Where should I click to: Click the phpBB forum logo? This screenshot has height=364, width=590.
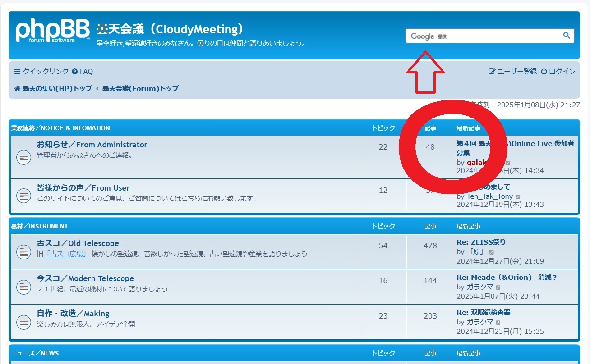pyautogui.click(x=52, y=32)
